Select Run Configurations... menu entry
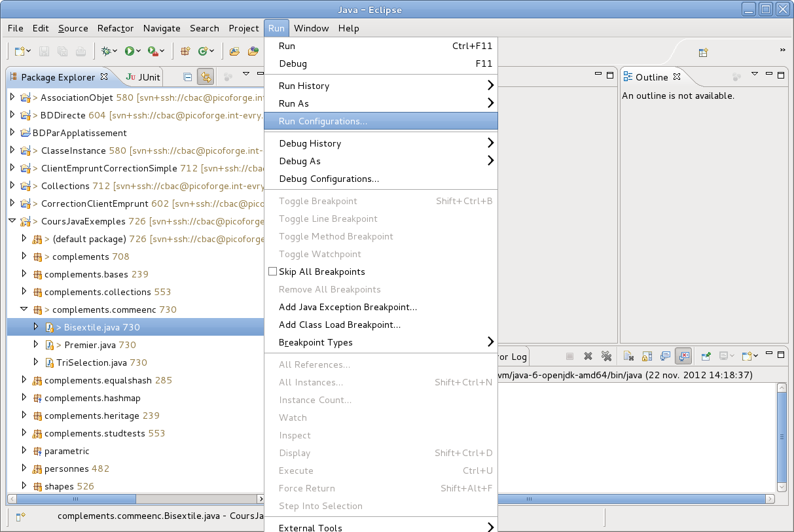The width and height of the screenshot is (794, 532). pyautogui.click(x=381, y=121)
